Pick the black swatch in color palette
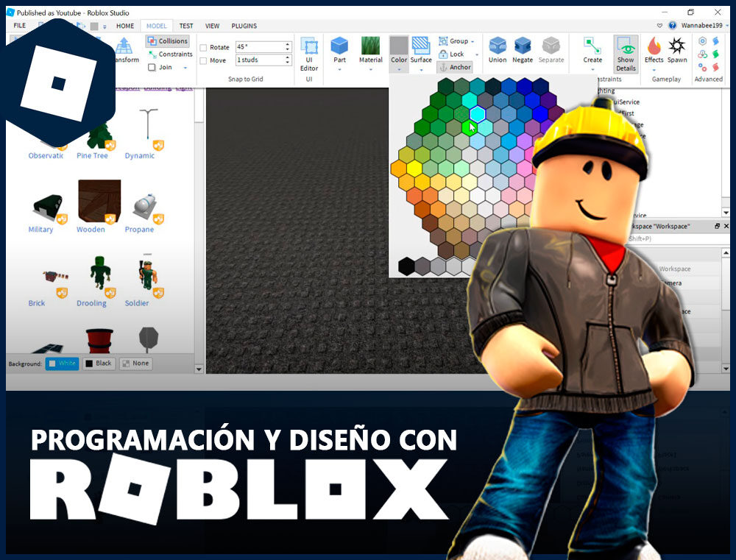The width and height of the screenshot is (736, 560). coord(406,266)
